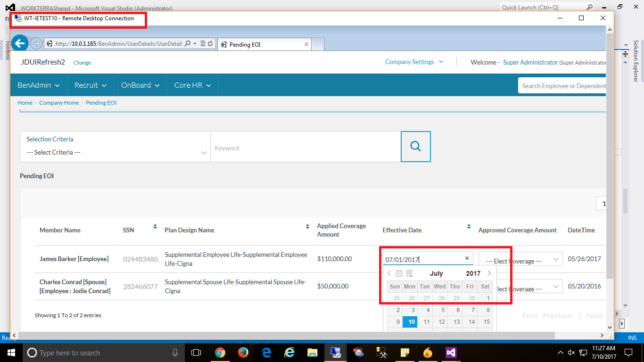The width and height of the screenshot is (644, 362).
Task: Sort by the SSN column arrows
Action: point(155,227)
